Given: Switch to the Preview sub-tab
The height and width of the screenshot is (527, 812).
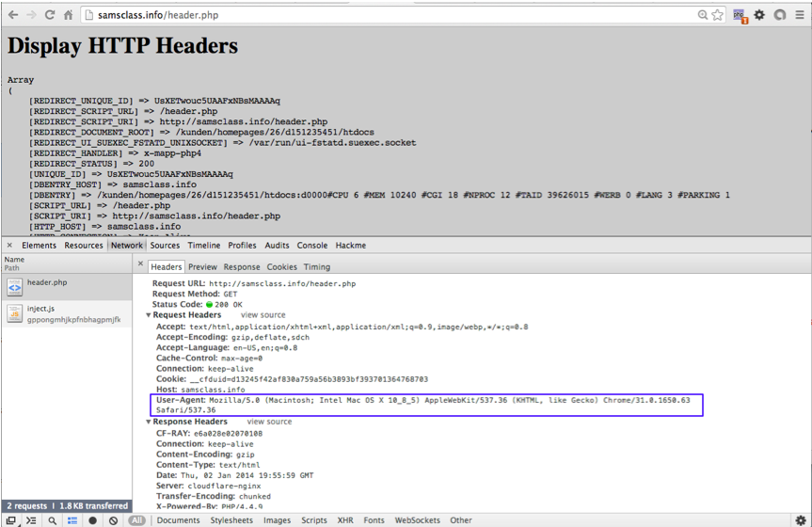Looking at the screenshot, I should (202, 267).
